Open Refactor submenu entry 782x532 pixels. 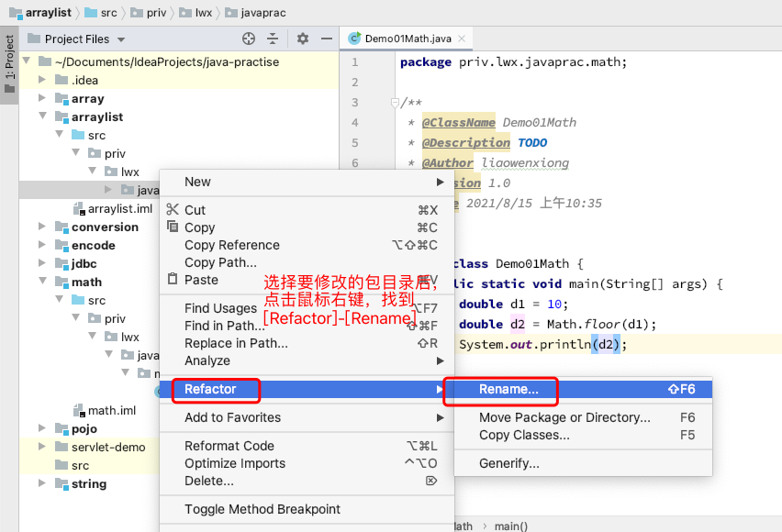pos(307,389)
